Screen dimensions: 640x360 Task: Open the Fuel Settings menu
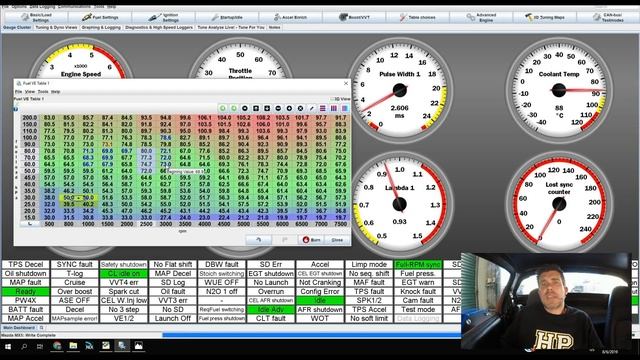(100, 18)
